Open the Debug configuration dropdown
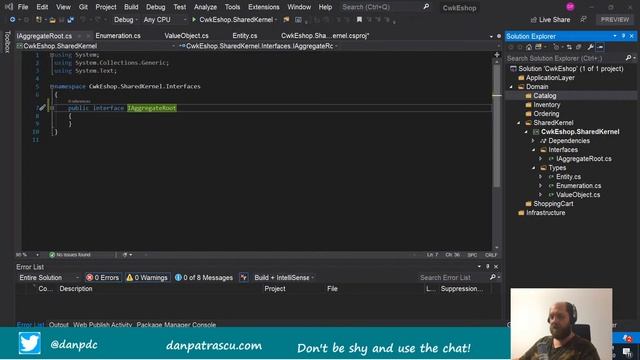The height and width of the screenshot is (360, 640). 126,20
